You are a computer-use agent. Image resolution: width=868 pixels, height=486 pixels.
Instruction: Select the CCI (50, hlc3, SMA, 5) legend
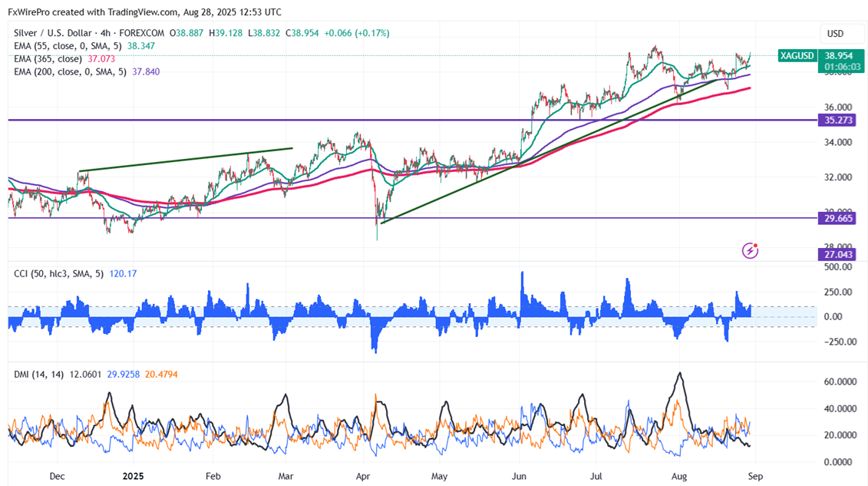point(58,273)
